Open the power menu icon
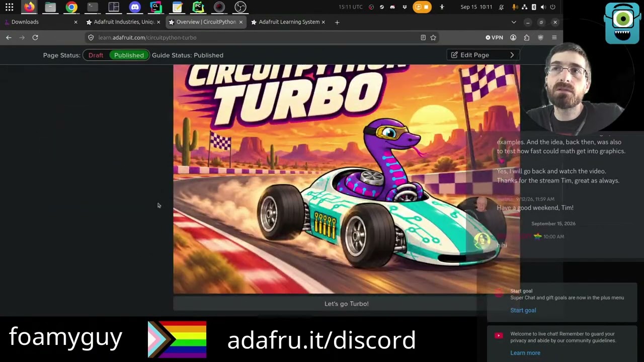Screen dimensions: 644x362 (x=552, y=7)
